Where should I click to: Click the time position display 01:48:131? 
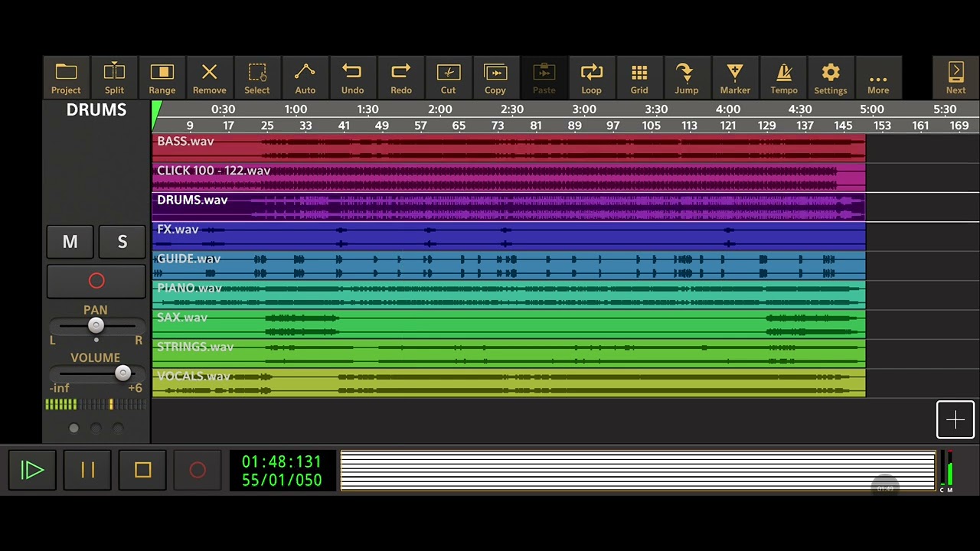tap(282, 461)
